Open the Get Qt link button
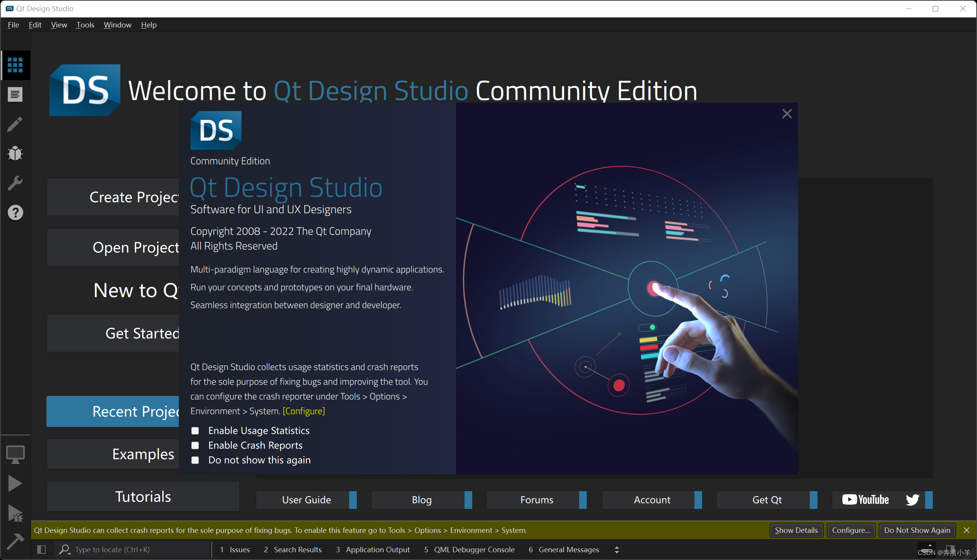977x560 pixels. pyautogui.click(x=767, y=500)
